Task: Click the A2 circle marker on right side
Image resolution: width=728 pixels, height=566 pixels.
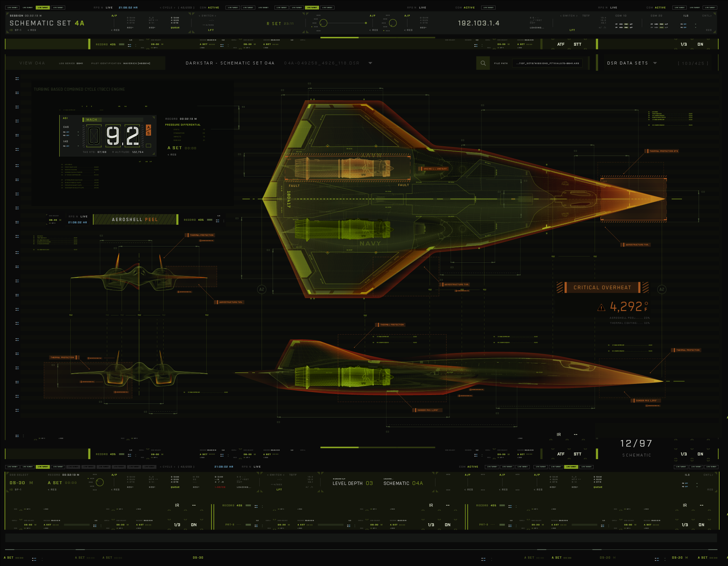Action: click(x=662, y=289)
